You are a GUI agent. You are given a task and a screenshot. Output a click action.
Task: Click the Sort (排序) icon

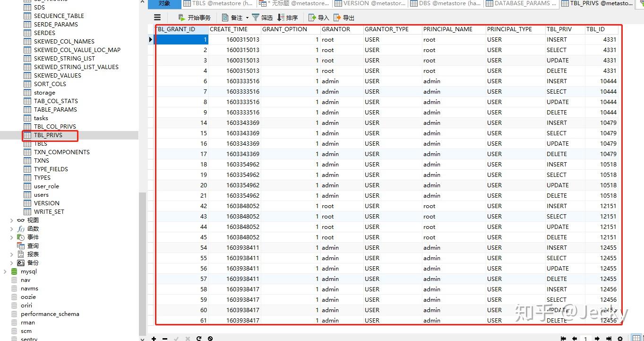281,17
